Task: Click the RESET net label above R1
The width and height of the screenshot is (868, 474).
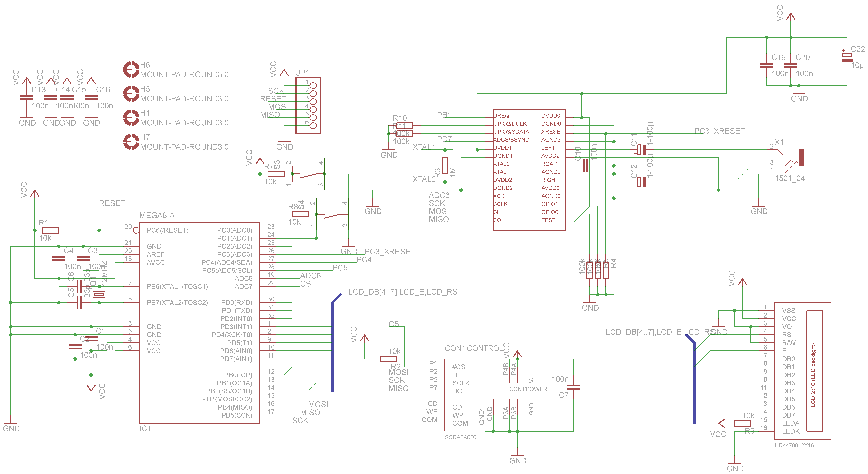Action: coord(112,203)
